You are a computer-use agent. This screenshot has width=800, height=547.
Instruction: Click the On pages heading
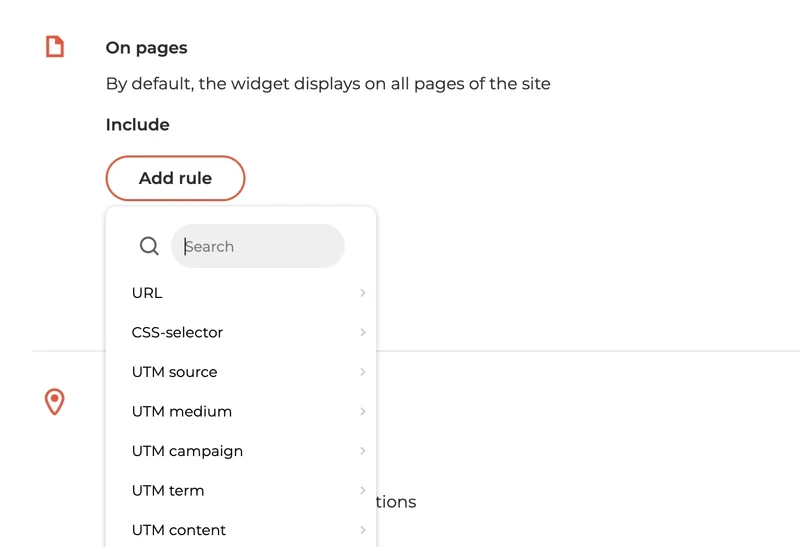tap(146, 48)
